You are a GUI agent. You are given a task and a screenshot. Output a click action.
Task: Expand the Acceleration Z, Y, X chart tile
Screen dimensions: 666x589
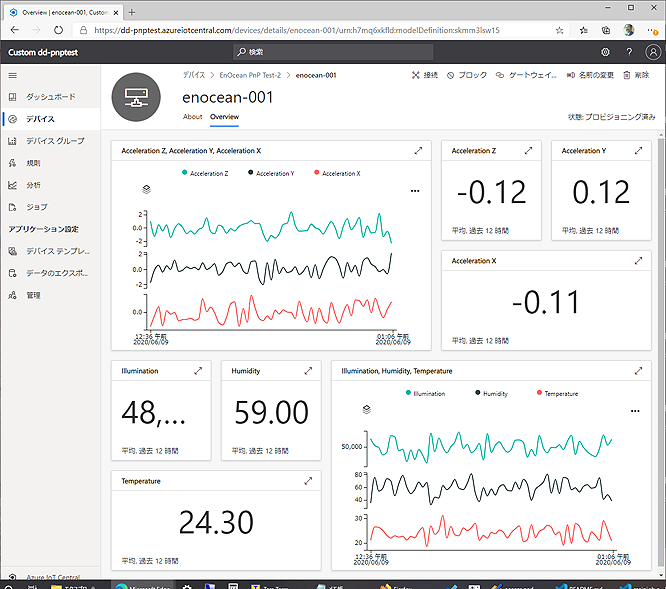pos(418,150)
